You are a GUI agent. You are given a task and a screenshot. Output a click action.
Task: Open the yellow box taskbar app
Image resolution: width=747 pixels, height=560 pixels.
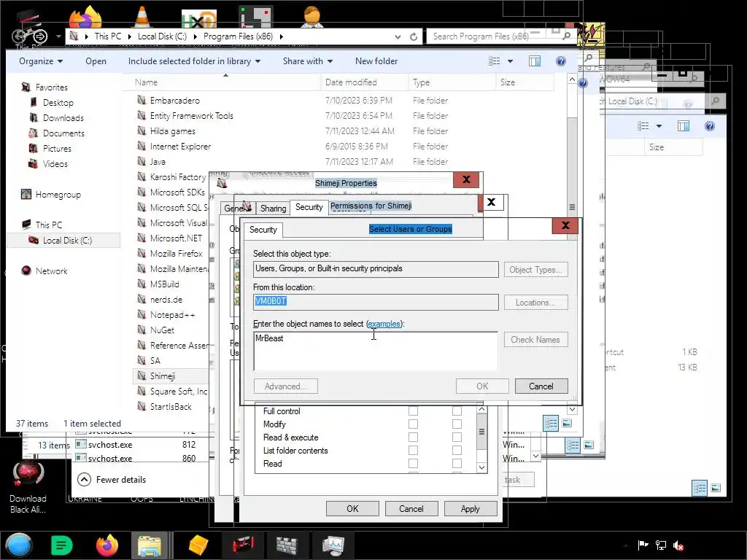tap(198, 545)
